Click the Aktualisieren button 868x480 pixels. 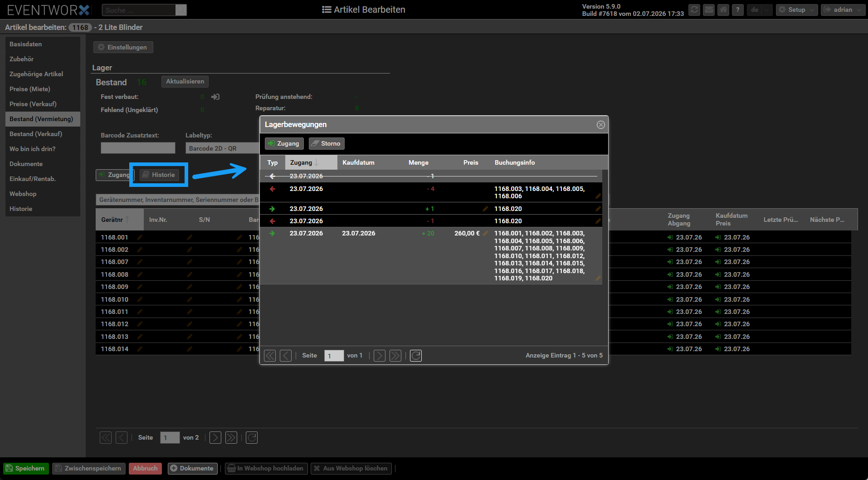tap(185, 82)
